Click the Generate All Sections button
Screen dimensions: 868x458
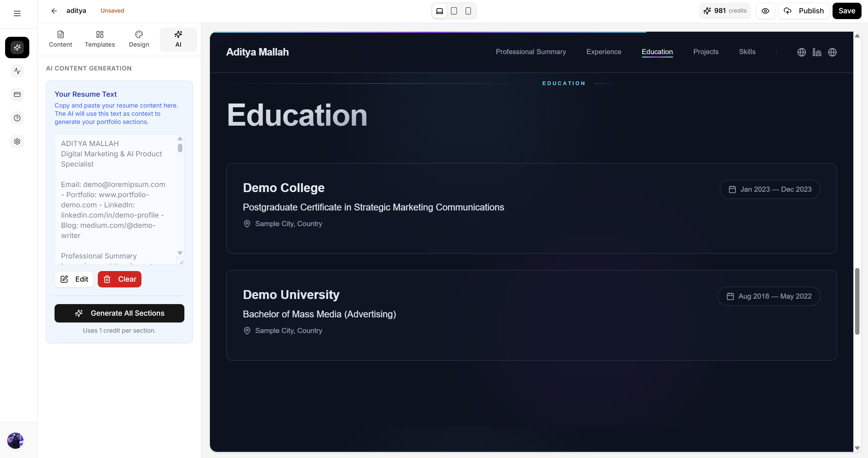coord(119,313)
